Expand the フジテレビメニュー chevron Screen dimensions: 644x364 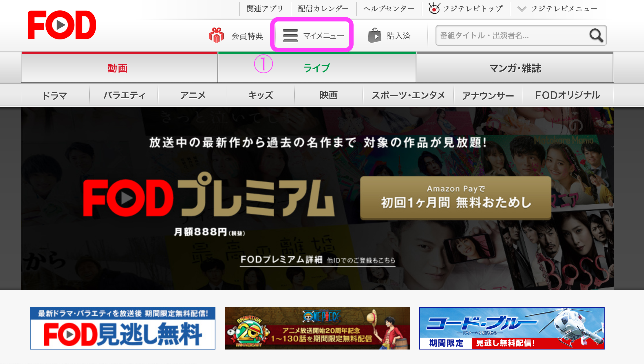point(522,9)
